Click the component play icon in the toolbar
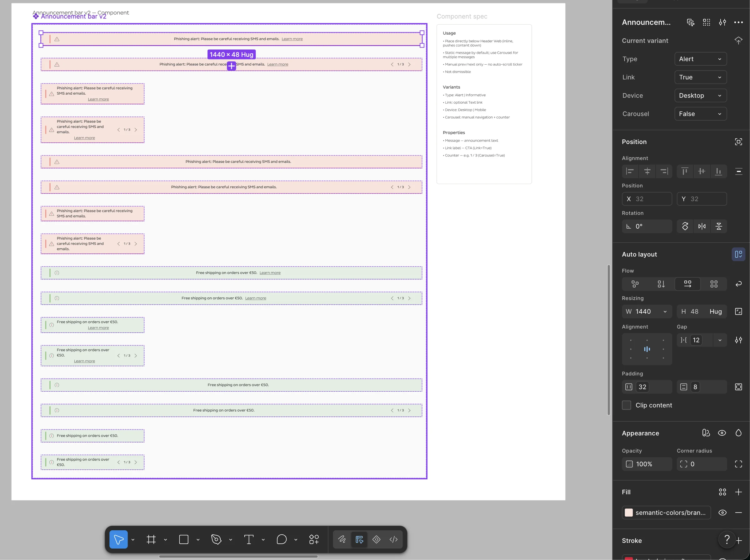Screen dimensions: 750x560 [x=376, y=539]
